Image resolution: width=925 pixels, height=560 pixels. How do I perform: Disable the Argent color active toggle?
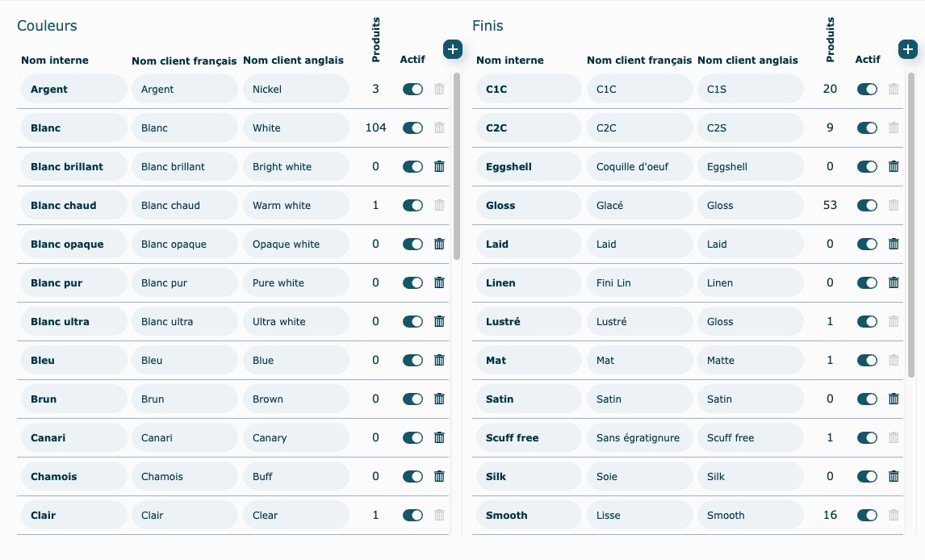coord(412,89)
